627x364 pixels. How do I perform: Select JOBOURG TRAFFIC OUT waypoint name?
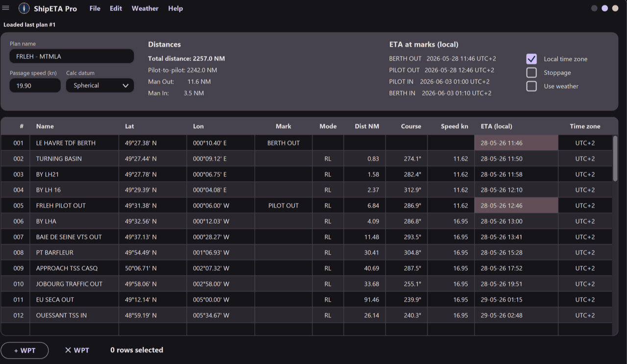pyautogui.click(x=69, y=284)
